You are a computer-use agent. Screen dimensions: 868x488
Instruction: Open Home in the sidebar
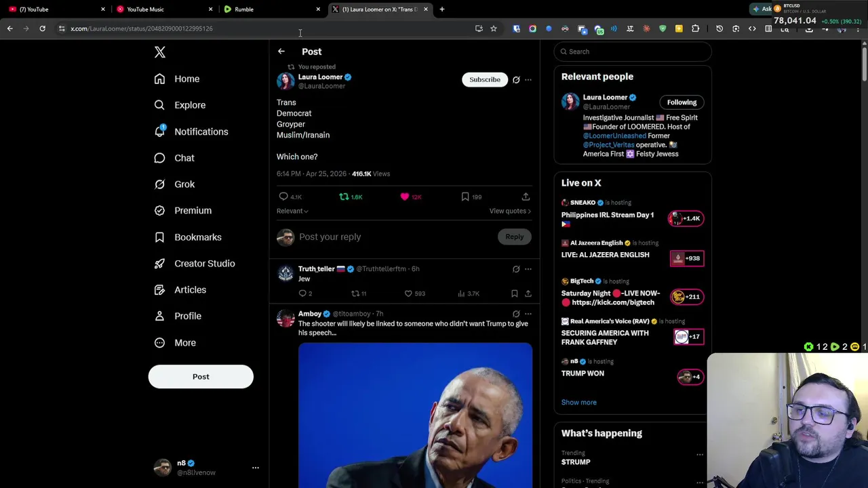click(x=176, y=79)
